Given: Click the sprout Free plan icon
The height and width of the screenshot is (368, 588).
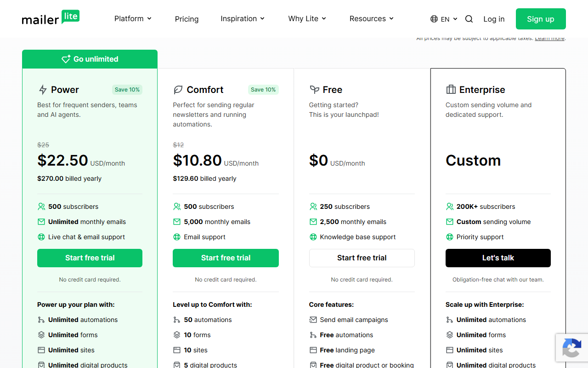Looking at the screenshot, I should click(314, 90).
